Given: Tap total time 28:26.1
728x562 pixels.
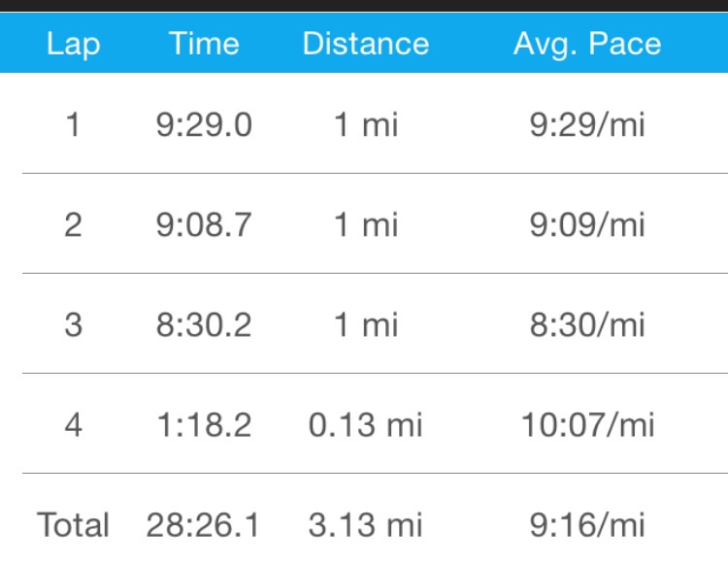Looking at the screenshot, I should (204, 525).
